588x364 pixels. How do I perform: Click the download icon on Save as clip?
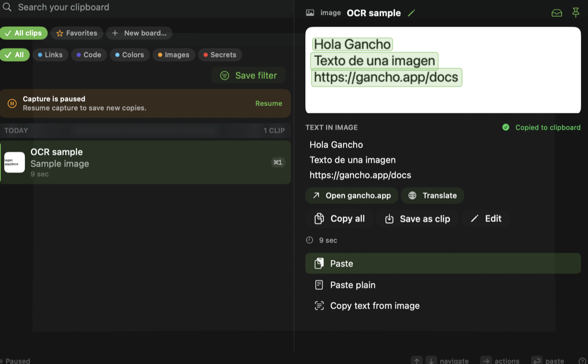(x=389, y=219)
